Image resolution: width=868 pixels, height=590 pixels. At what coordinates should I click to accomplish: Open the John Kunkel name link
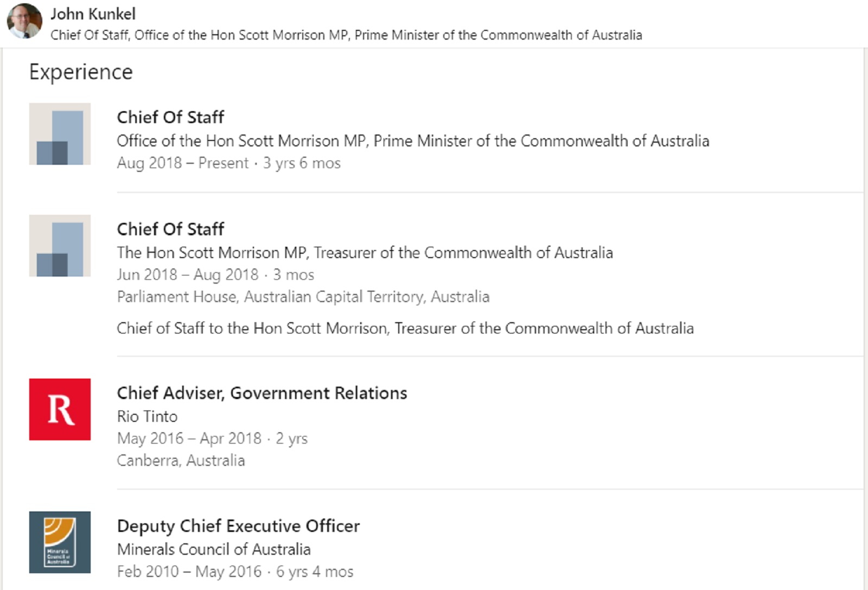93,14
